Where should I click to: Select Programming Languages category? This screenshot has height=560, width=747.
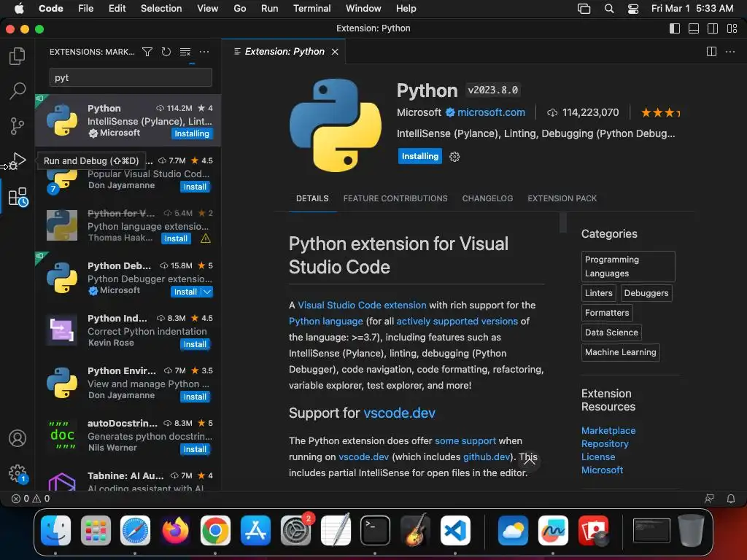click(x=628, y=267)
